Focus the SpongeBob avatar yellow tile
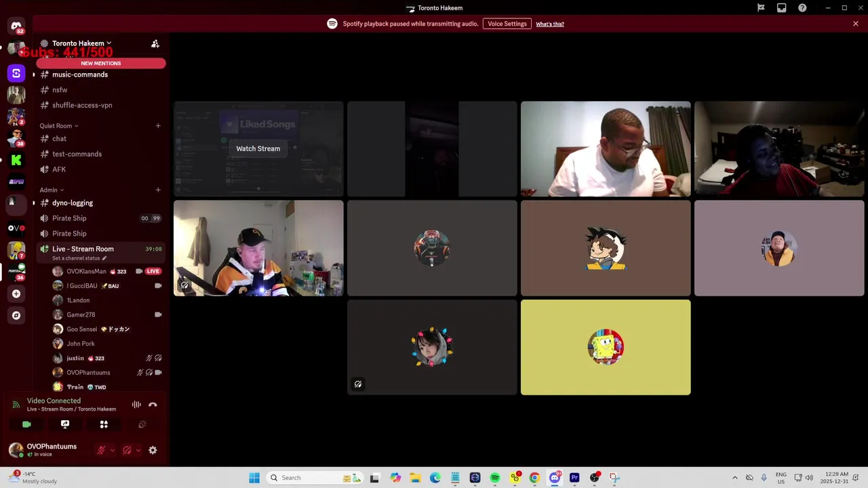Viewport: 868px width, 488px height. pyautogui.click(x=606, y=347)
